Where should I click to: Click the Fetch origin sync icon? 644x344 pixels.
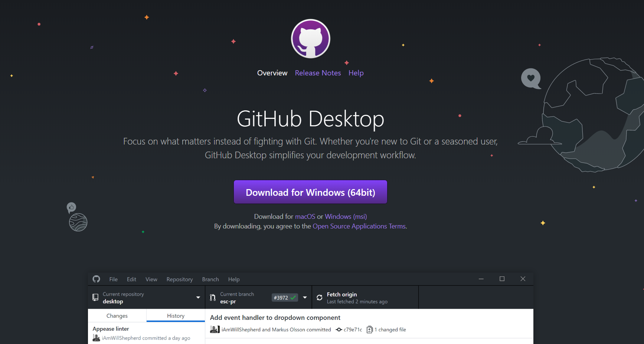coord(320,298)
